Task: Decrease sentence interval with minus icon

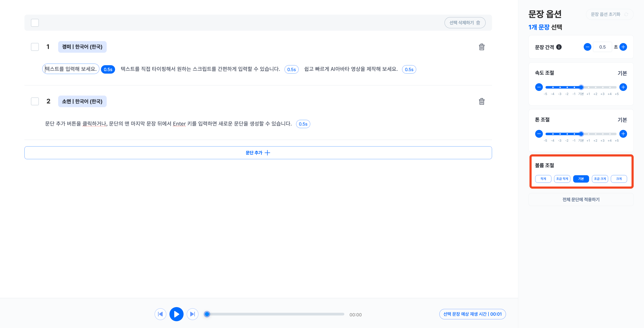Action: [587, 47]
